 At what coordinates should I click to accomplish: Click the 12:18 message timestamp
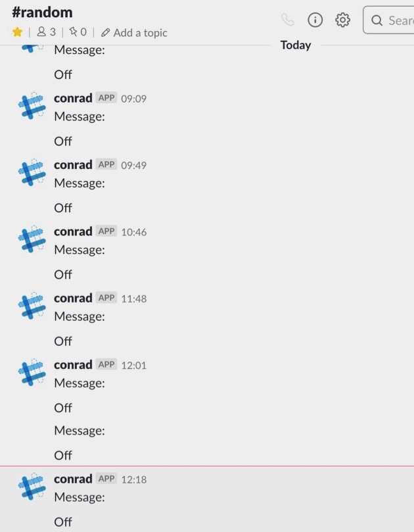click(x=134, y=479)
